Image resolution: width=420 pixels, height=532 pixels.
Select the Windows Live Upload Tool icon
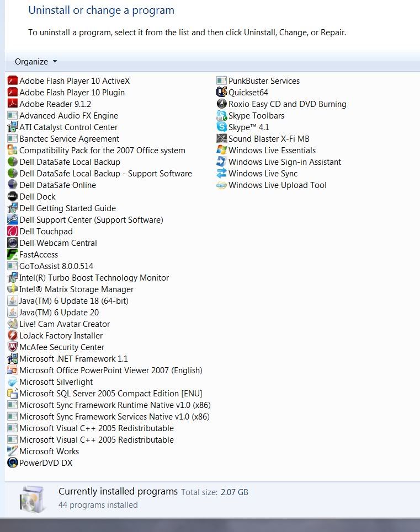click(x=221, y=185)
